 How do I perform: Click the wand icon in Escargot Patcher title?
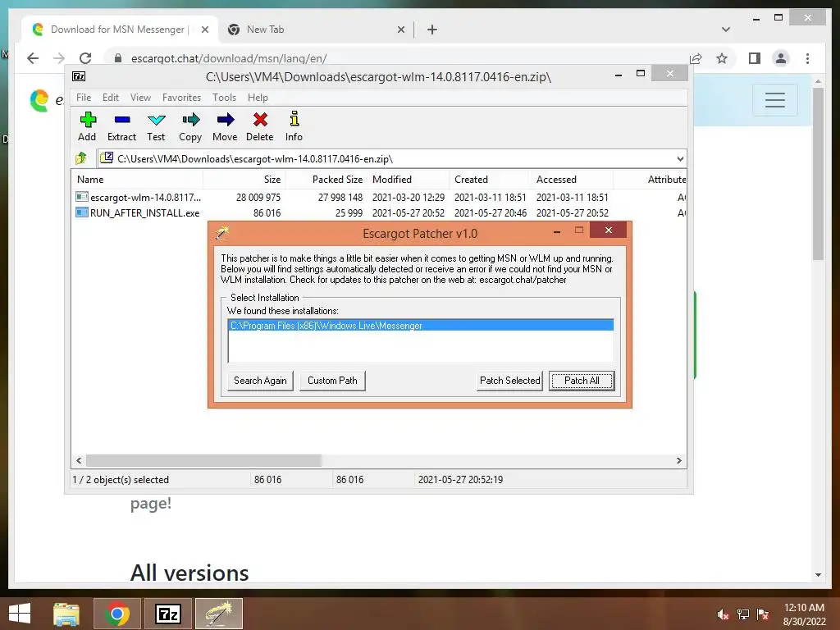pos(221,232)
